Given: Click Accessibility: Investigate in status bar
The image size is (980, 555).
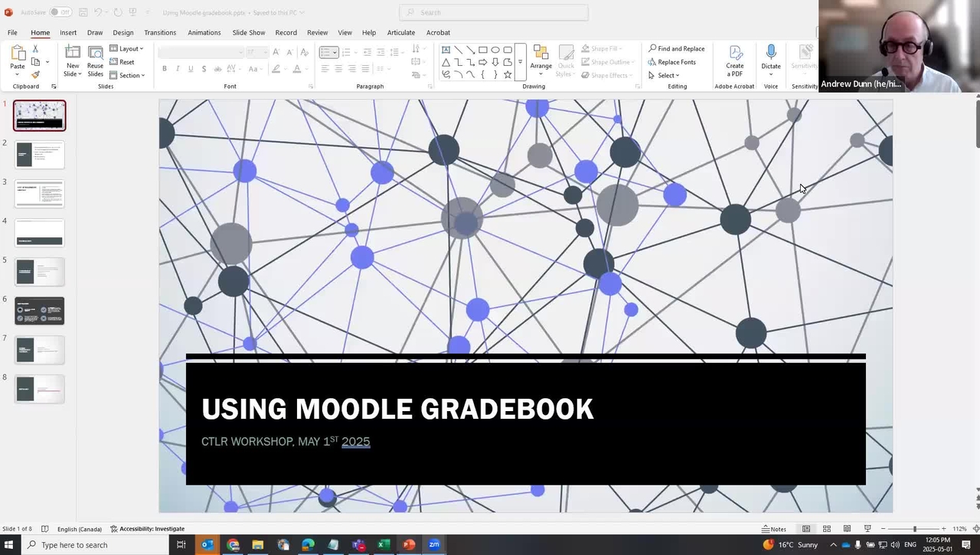Looking at the screenshot, I should pos(148,529).
